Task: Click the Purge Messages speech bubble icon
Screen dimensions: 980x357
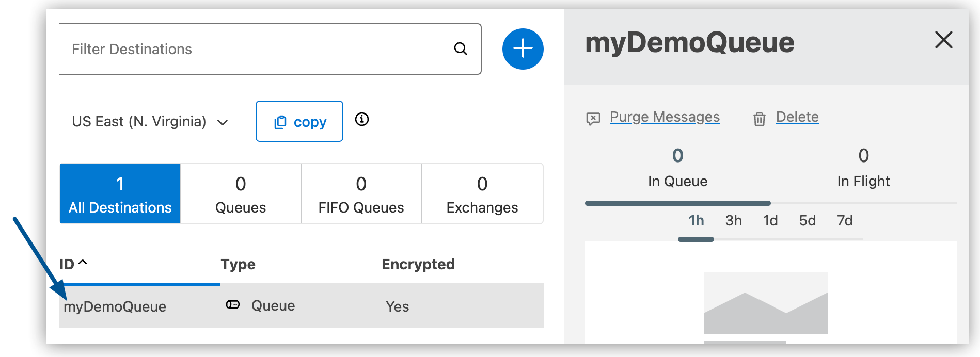Action: coord(593,119)
